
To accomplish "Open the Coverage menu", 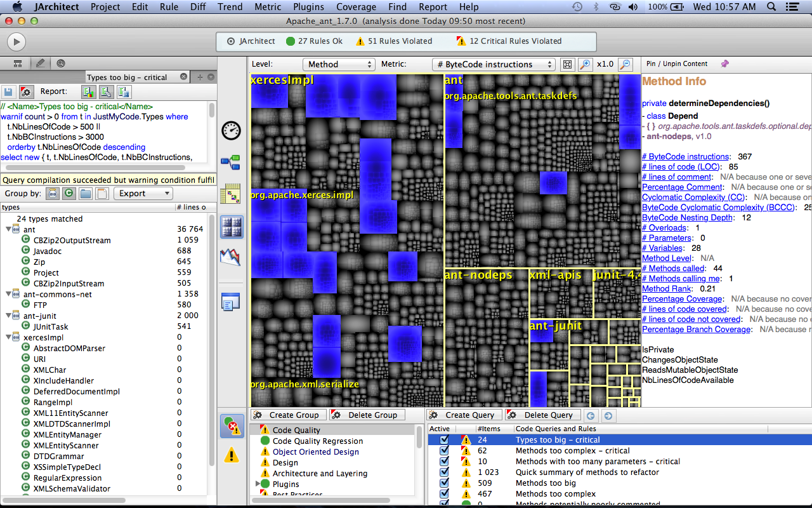I will 356,7.
